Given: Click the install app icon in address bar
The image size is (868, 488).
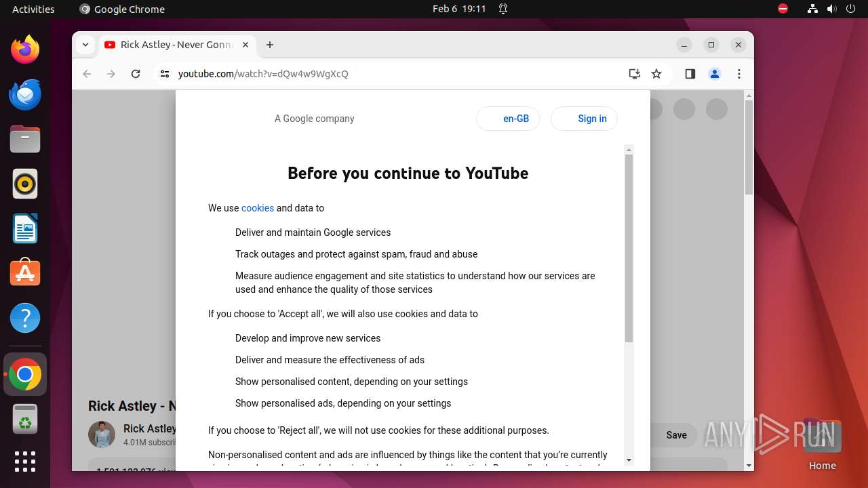Looking at the screenshot, I should click(635, 74).
